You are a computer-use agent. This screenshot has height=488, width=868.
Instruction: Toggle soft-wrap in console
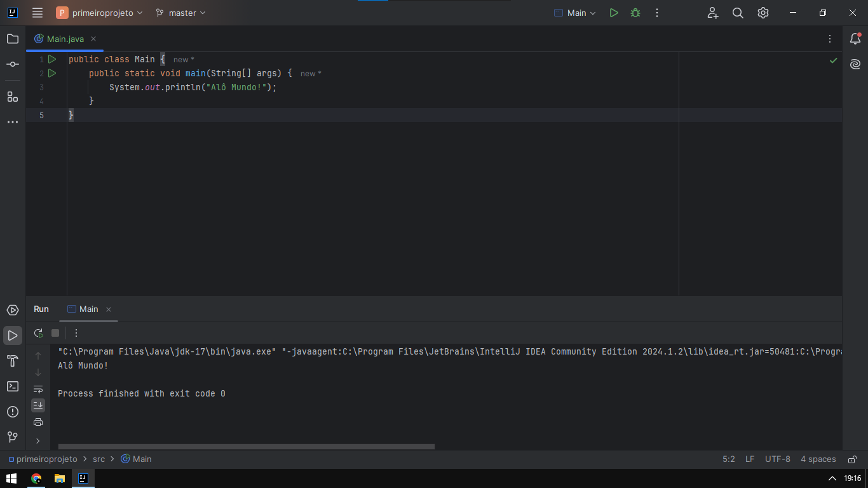pyautogui.click(x=38, y=389)
